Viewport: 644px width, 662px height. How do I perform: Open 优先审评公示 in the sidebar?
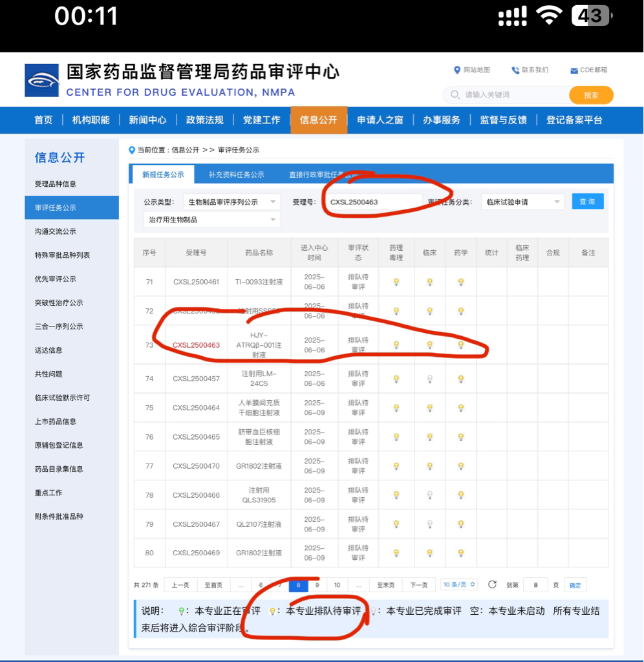tap(56, 279)
